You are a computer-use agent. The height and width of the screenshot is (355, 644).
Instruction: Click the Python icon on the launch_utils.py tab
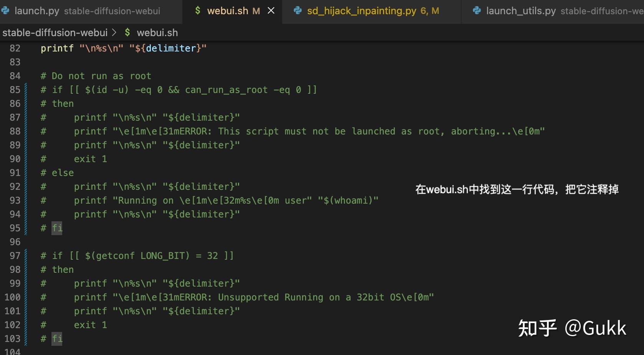[476, 11]
